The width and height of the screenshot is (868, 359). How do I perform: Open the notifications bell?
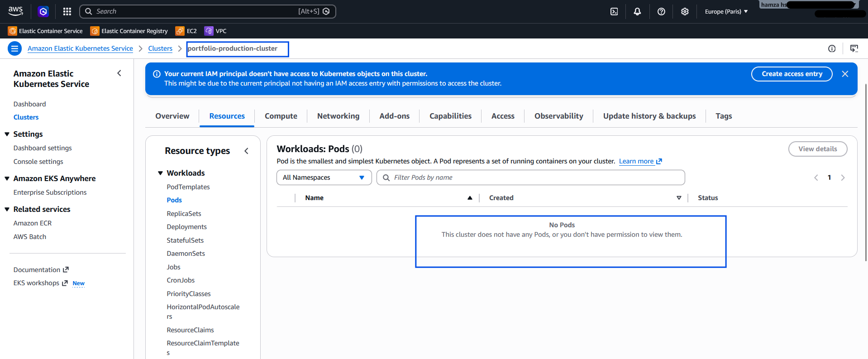[x=637, y=11]
